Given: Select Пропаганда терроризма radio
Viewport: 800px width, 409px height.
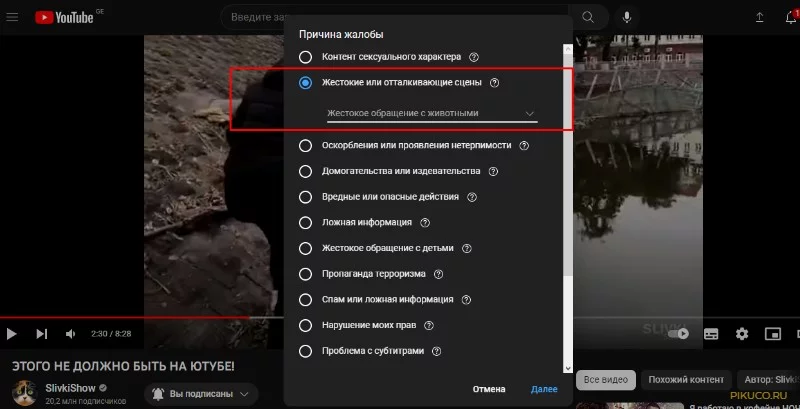Looking at the screenshot, I should tap(305, 274).
